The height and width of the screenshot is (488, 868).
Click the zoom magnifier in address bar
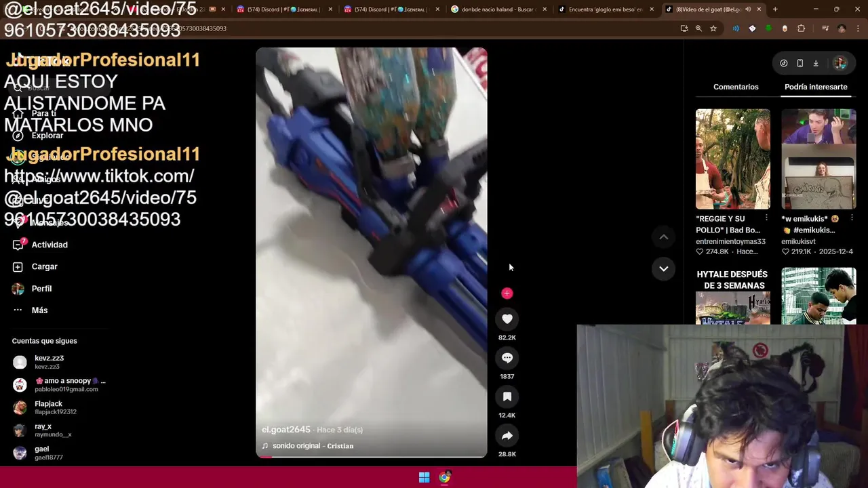[x=698, y=28]
